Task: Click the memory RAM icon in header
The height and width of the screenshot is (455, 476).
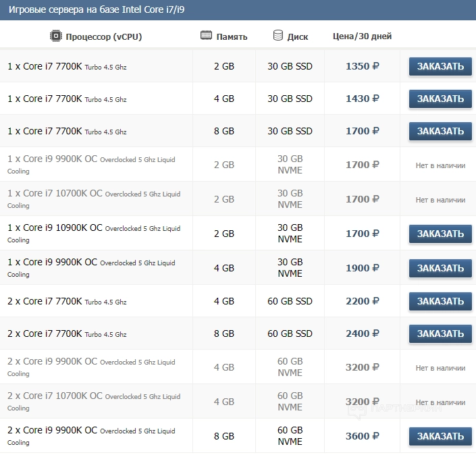Action: [206, 36]
